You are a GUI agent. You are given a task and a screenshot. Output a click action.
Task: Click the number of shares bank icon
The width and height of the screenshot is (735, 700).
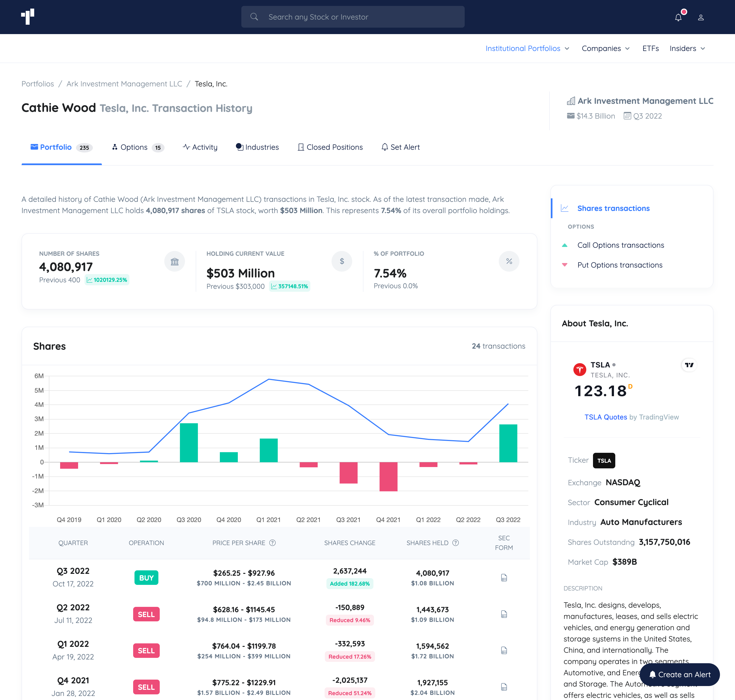tap(174, 262)
